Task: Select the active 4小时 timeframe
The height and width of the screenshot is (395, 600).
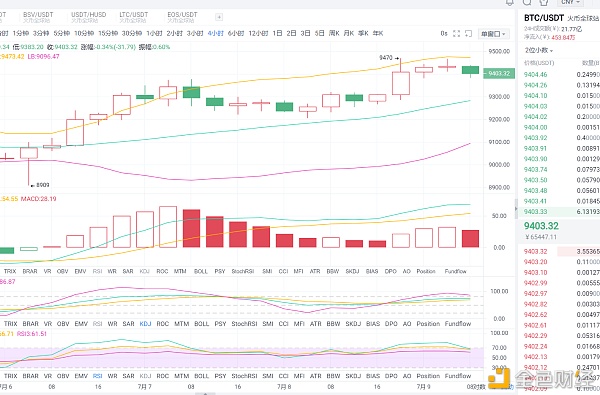Action: (x=216, y=33)
